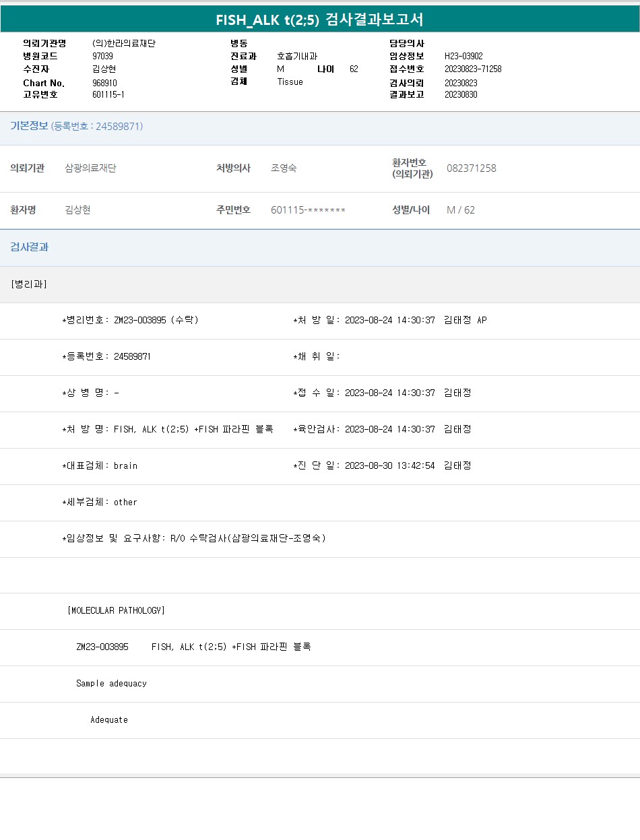Select specimen type Tissue in header
The height and width of the screenshot is (840, 640).
pyautogui.click(x=290, y=82)
